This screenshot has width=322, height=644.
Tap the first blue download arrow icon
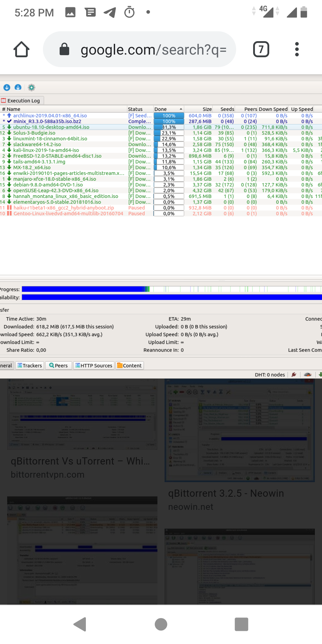point(7,87)
